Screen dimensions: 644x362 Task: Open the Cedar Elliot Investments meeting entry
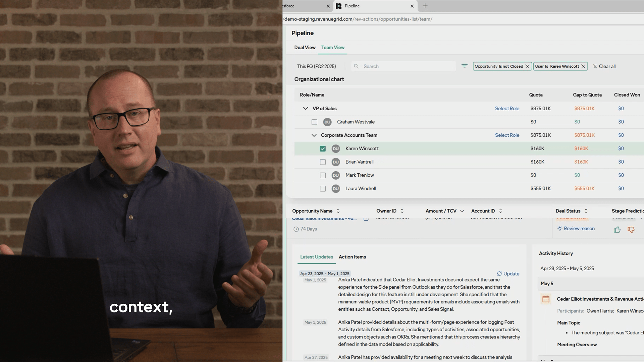coord(600,299)
